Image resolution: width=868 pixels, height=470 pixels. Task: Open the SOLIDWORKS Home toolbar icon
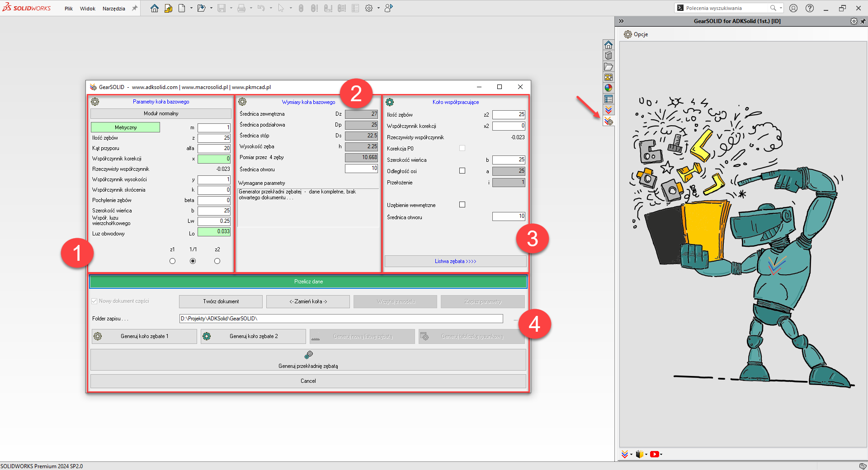(x=155, y=8)
